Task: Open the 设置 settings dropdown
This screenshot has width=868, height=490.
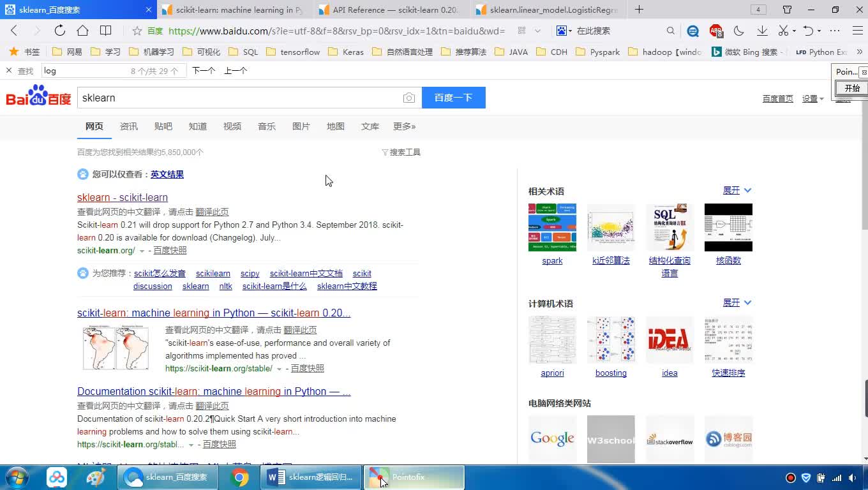Action: point(812,98)
